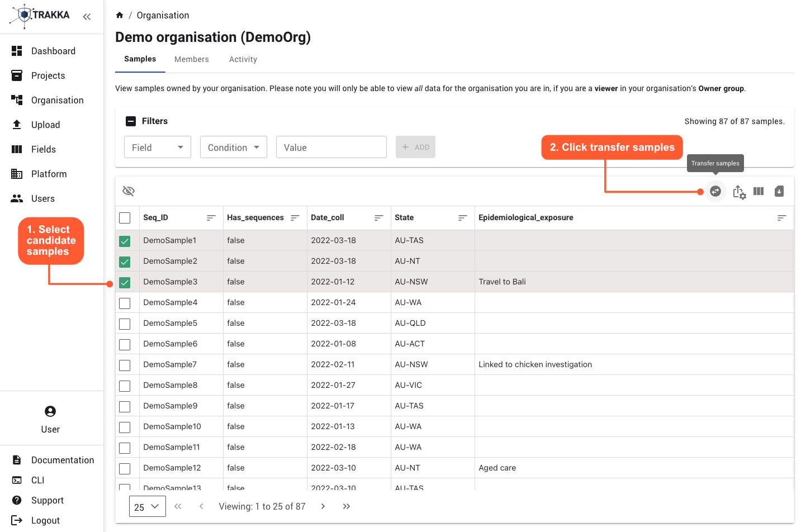Check DemoSample12 checkbox
801x532 pixels.
pyautogui.click(x=125, y=468)
